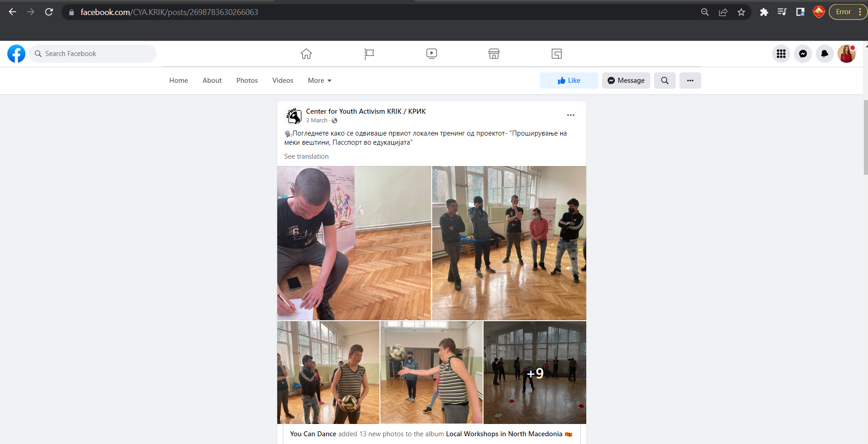Open the KRIK page avatar
868x444 pixels.
tap(294, 116)
